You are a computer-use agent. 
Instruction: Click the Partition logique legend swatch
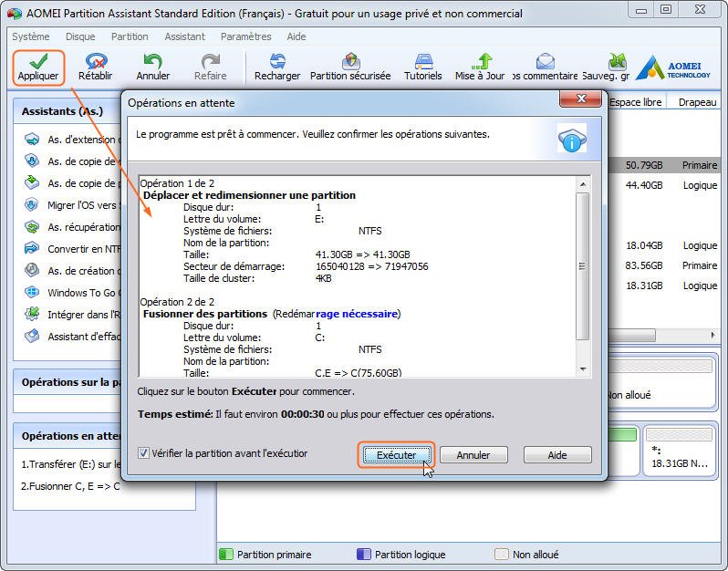(363, 554)
